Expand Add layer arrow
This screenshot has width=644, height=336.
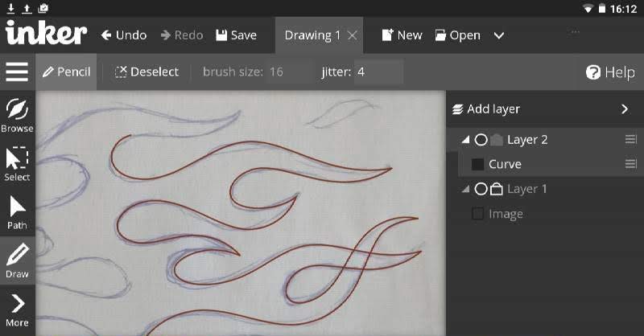click(x=625, y=109)
